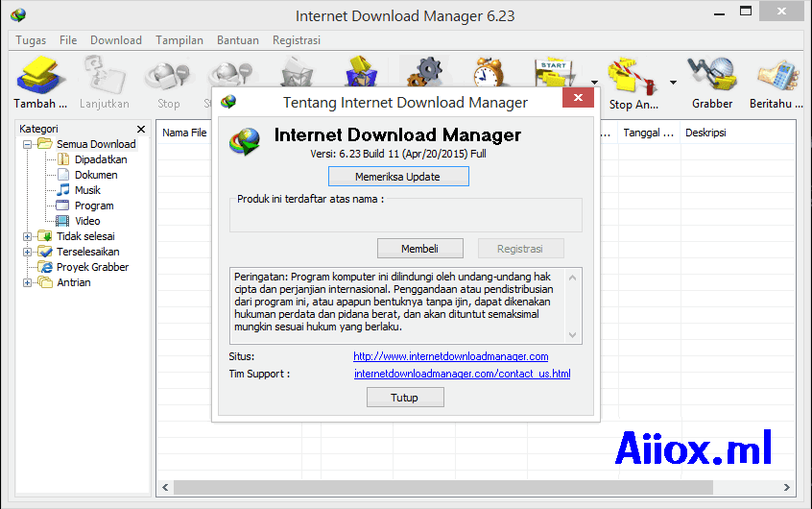812x509 pixels.
Task: Open the Stop Antrian dropdown arrow
Action: tap(673, 82)
